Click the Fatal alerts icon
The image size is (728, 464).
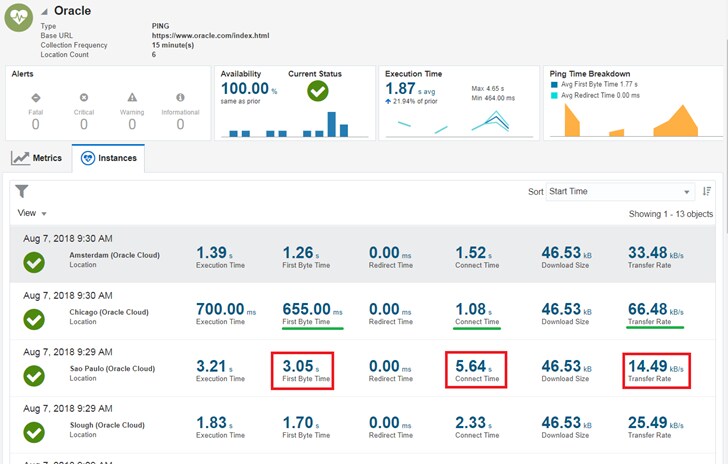click(36, 98)
